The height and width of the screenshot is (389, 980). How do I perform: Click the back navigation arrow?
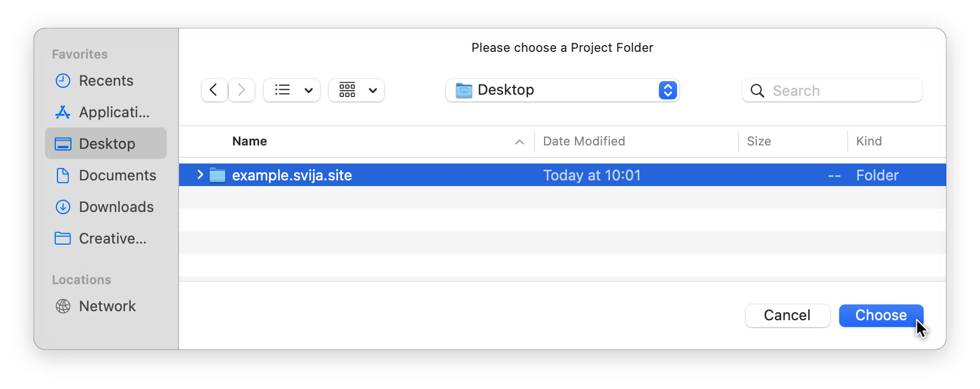pyautogui.click(x=214, y=90)
